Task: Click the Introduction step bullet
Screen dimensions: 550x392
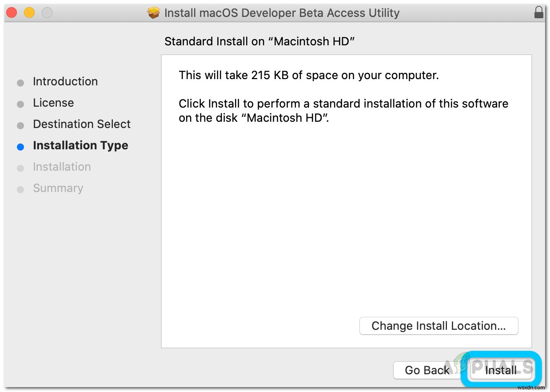Action: click(x=20, y=82)
